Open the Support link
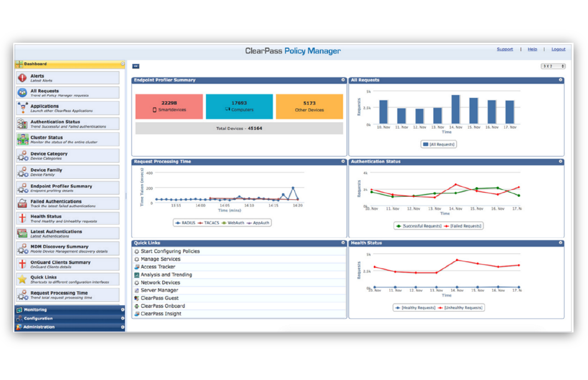Image resolution: width=588 pixels, height=380 pixels. [505, 49]
